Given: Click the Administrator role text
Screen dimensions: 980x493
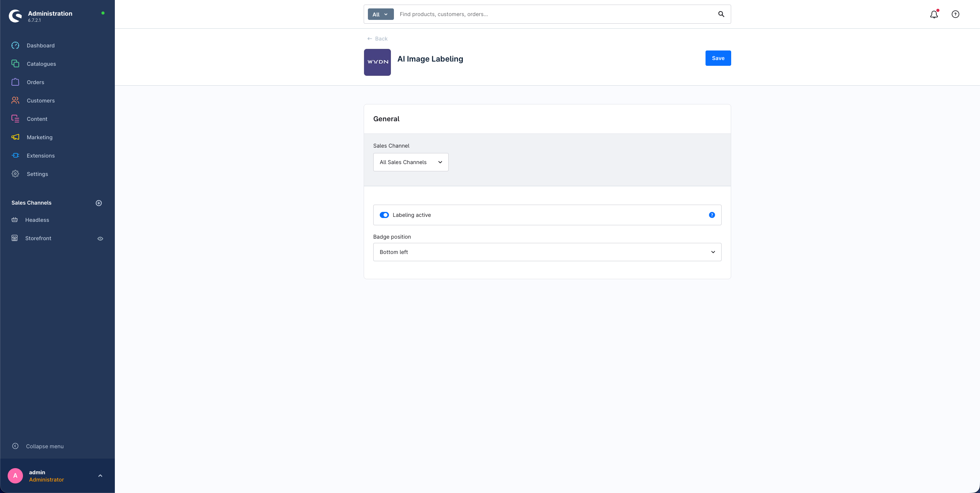Looking at the screenshot, I should [x=46, y=480].
